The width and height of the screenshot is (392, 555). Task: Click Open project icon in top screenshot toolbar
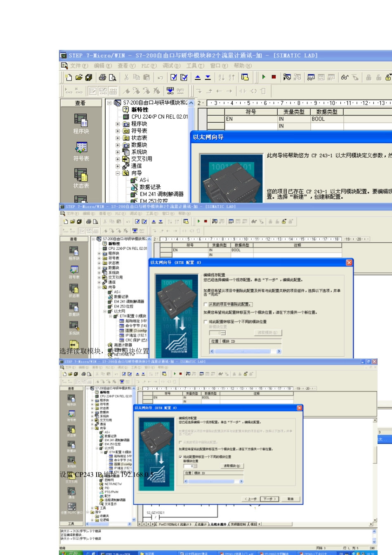click(x=79, y=77)
